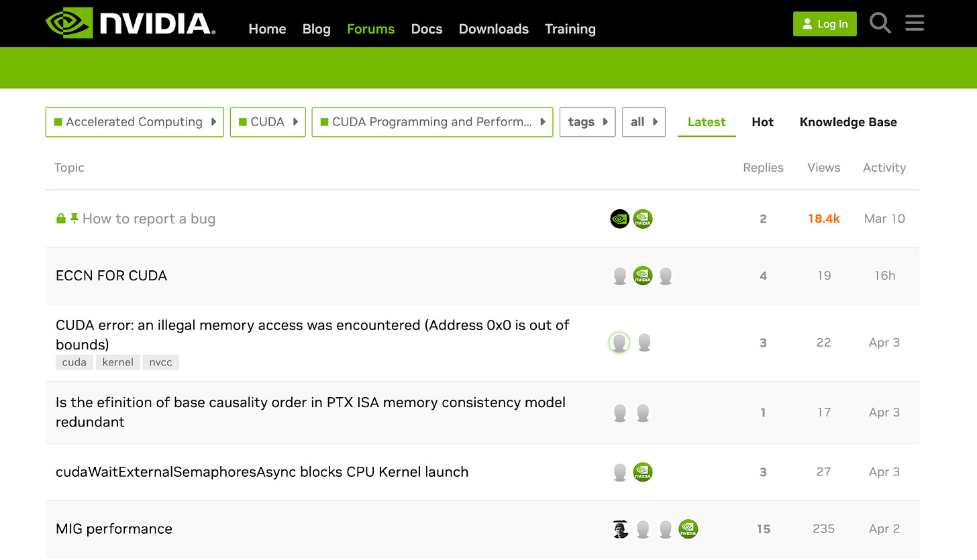Click the NVIDIA avatar on cudaWaitExternalSemaphoresAsync row
Viewport: 977px width, 560px height.
click(x=643, y=472)
